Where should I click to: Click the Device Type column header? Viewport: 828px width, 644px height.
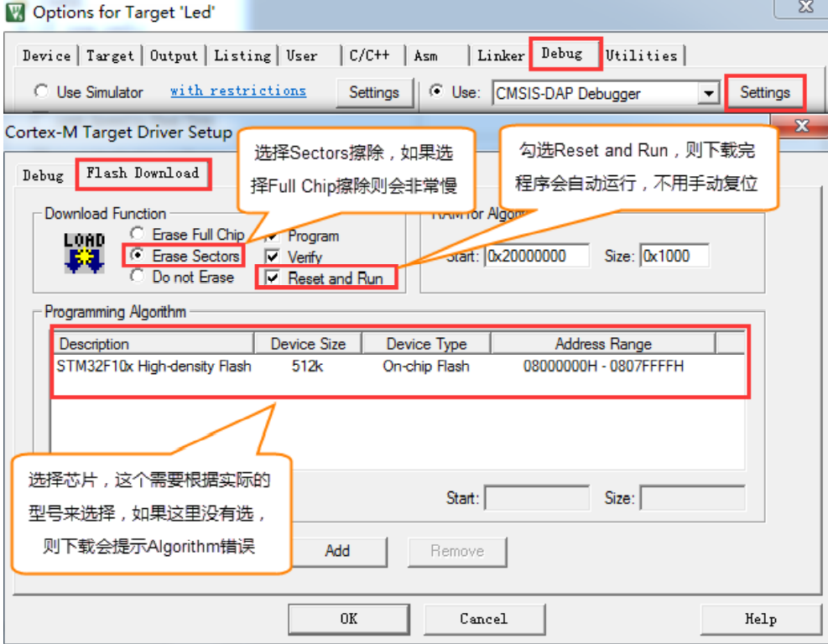[427, 344]
